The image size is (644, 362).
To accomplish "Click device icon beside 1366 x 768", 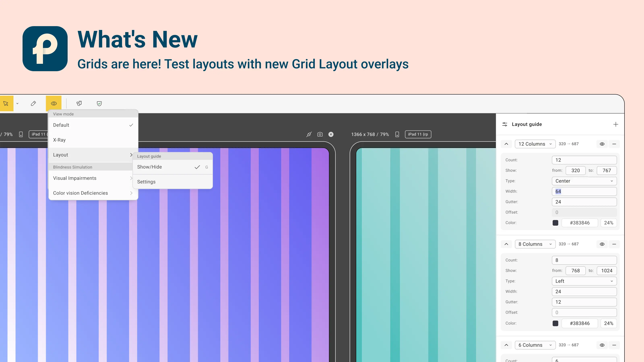I will pos(397,134).
